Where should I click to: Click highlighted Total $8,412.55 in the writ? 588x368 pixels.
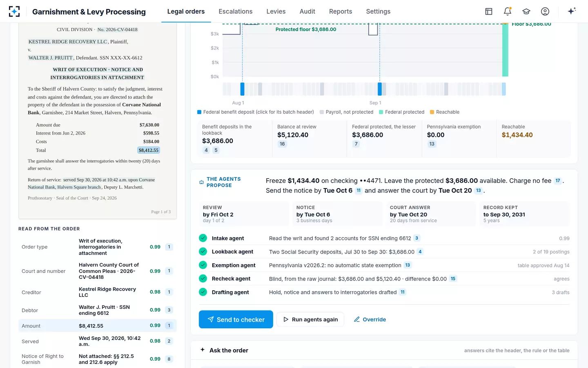point(149,150)
